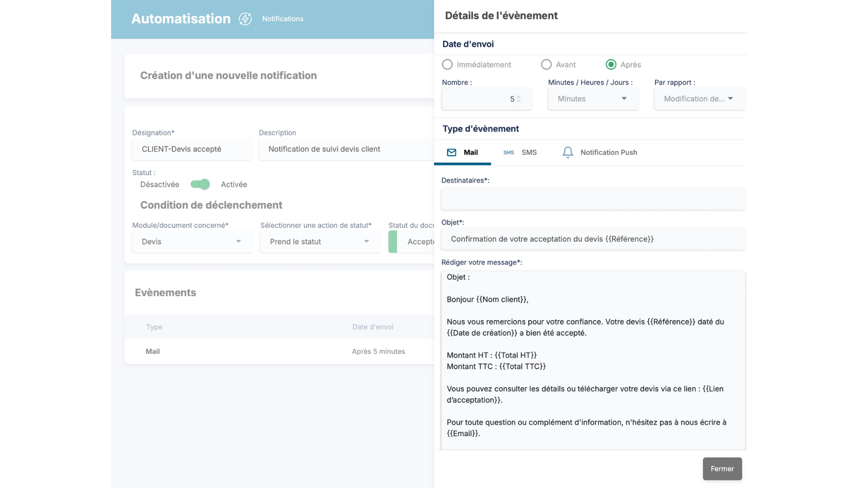Click the Destinataires input field
The height and width of the screenshot is (488, 868).
tap(593, 199)
